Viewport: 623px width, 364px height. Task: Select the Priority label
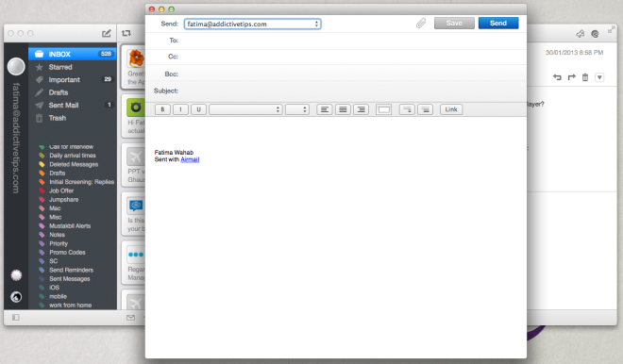59,243
